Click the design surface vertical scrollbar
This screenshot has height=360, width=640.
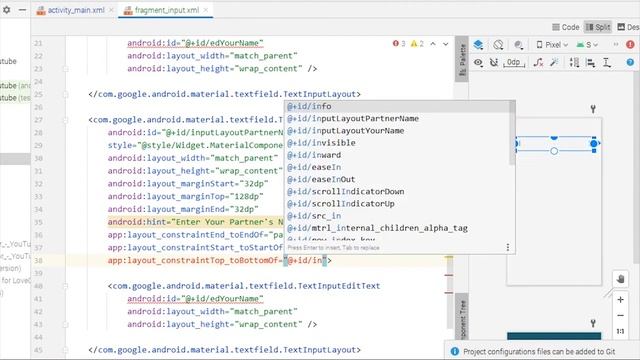638,167
